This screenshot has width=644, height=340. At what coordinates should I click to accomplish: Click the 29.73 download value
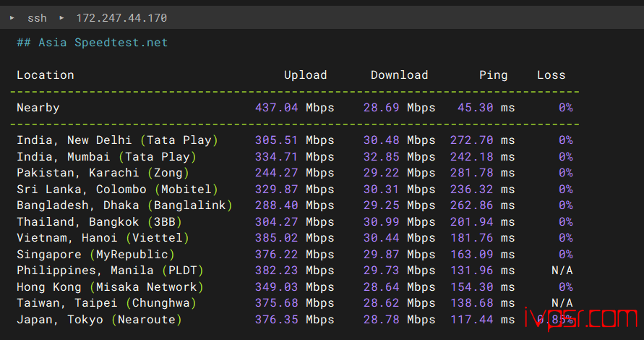coord(381,270)
